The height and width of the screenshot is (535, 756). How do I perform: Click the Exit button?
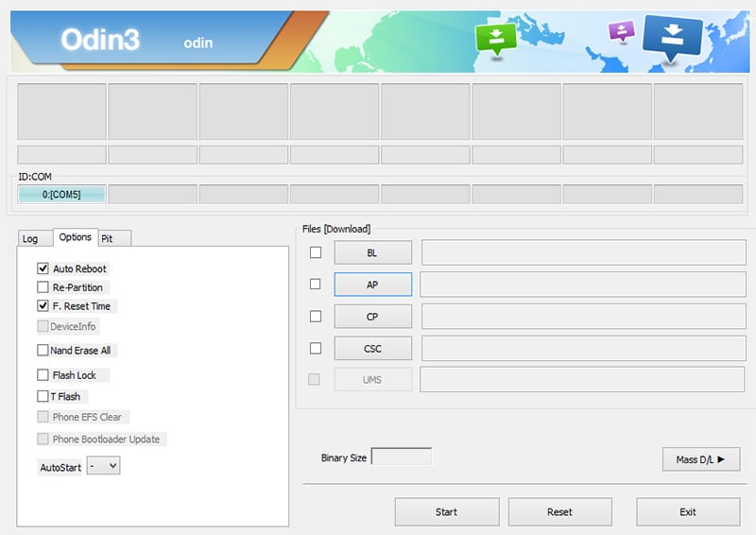click(x=688, y=512)
